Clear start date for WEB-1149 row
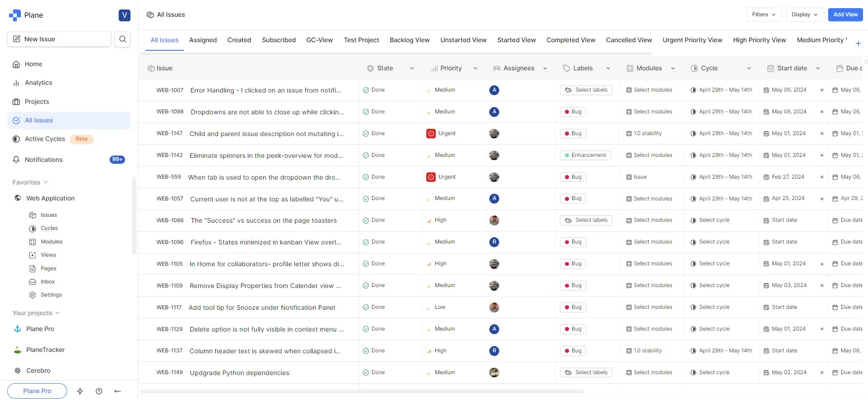The width and height of the screenshot is (868, 400). (x=822, y=373)
